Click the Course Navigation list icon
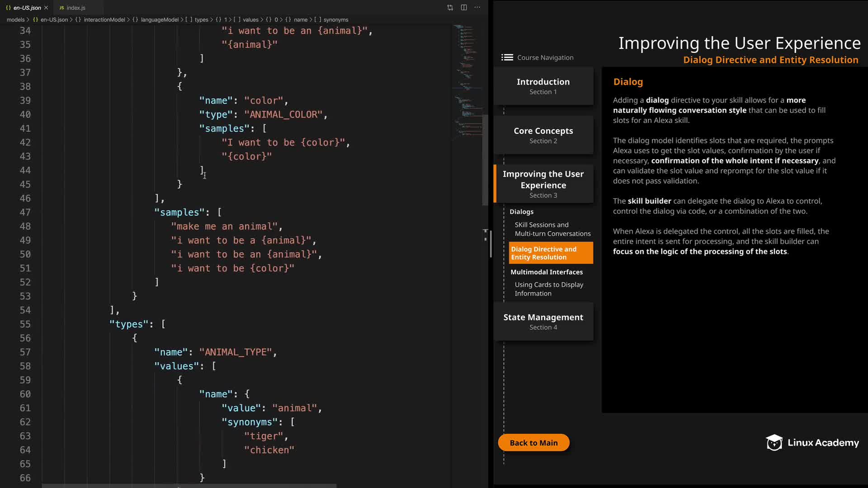The image size is (868, 488). (507, 57)
